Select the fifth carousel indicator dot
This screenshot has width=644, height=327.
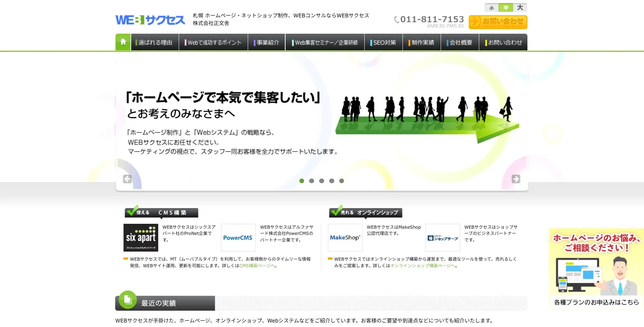[x=342, y=181]
